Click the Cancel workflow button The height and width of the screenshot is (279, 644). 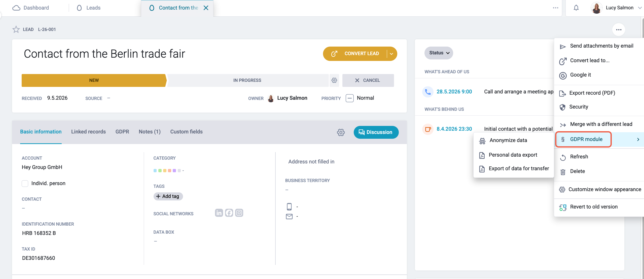(368, 80)
